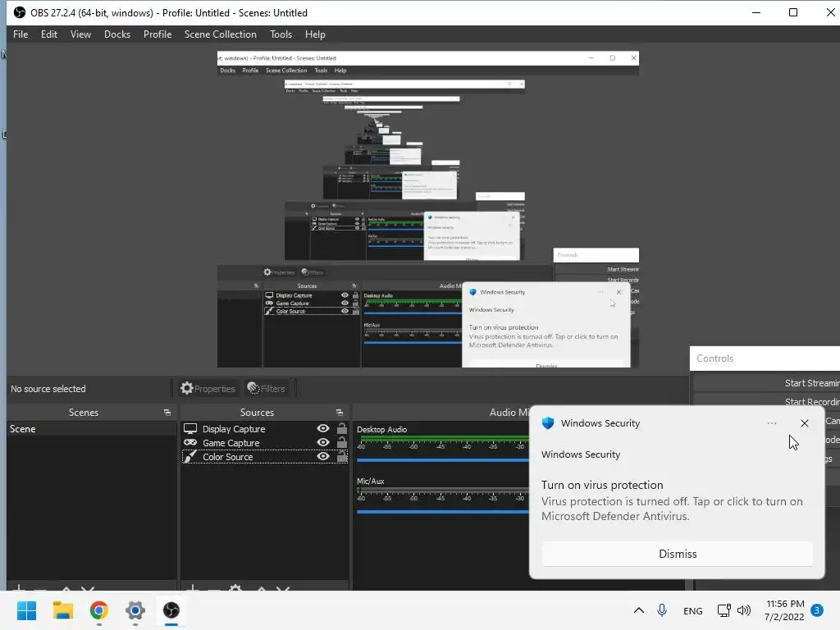Click the Color Source brush icon
The height and width of the screenshot is (630, 840).
point(190,456)
